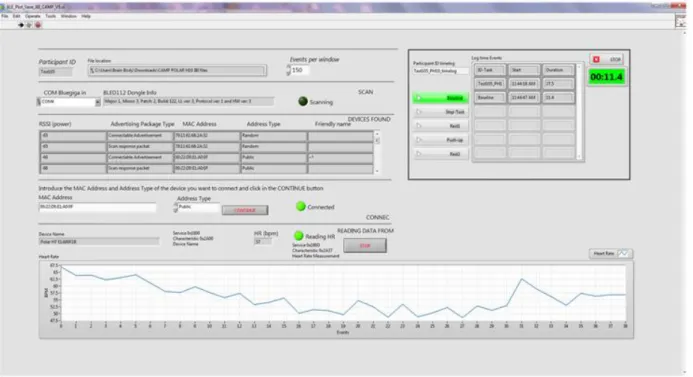This screenshot has height=377, width=693.
Task: Open the Tools menu
Action: [x=50, y=16]
